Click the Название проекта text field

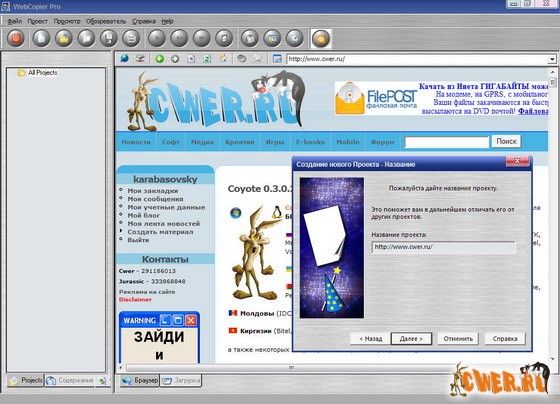(443, 247)
